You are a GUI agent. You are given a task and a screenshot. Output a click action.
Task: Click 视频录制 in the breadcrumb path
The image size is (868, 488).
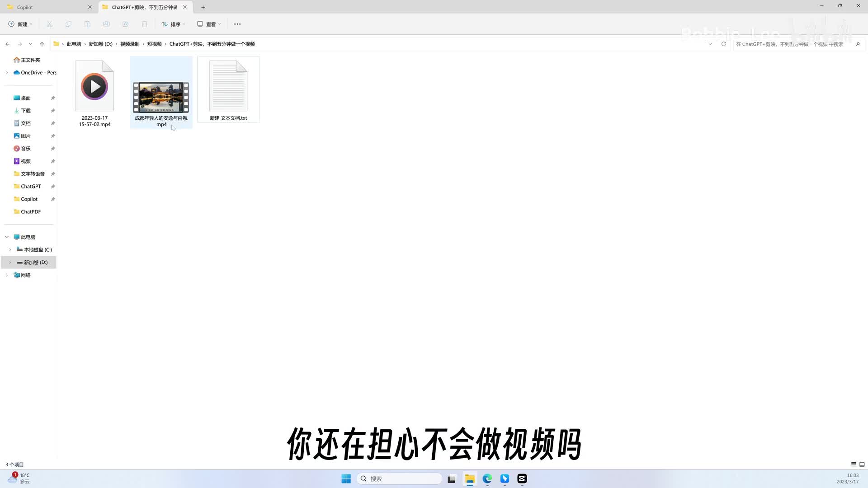click(130, 44)
